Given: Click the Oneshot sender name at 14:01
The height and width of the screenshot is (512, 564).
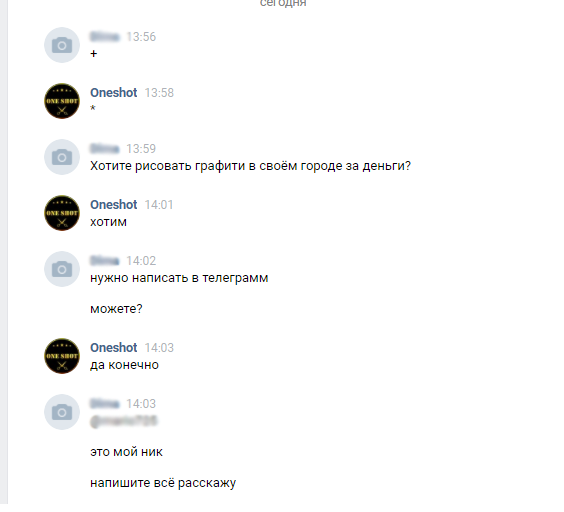Looking at the screenshot, I should pos(113,205).
